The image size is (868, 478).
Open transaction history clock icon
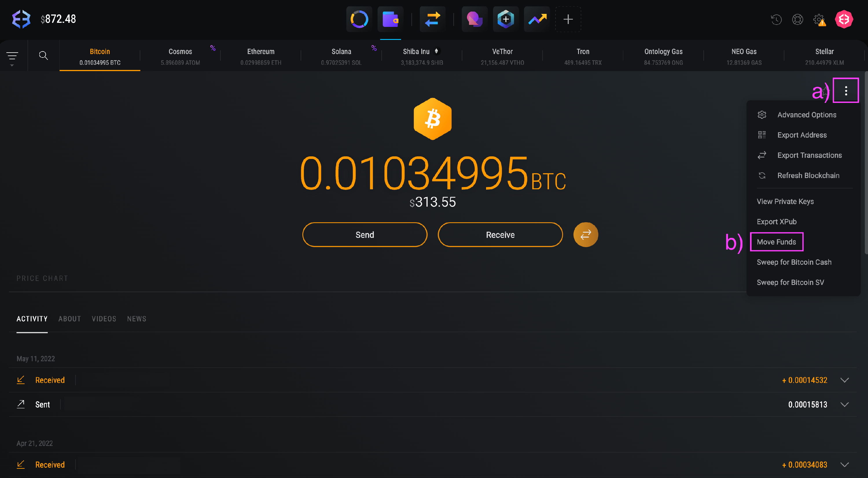776,20
